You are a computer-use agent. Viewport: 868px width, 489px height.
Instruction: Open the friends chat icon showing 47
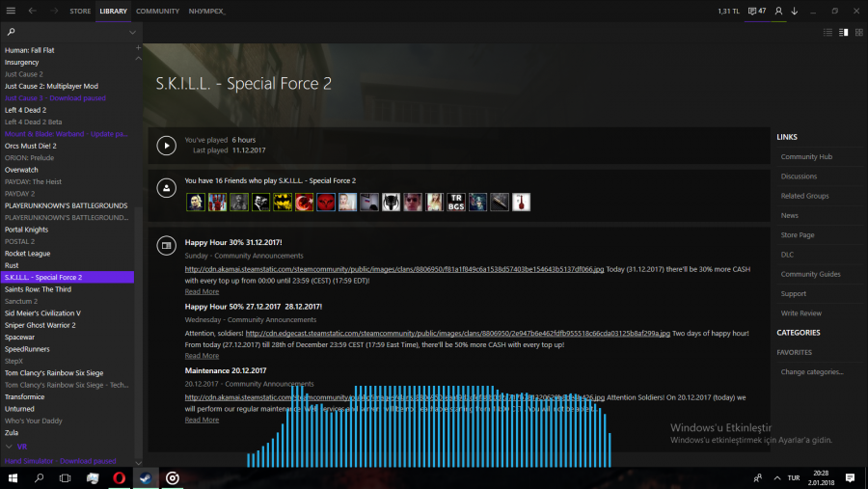point(757,11)
